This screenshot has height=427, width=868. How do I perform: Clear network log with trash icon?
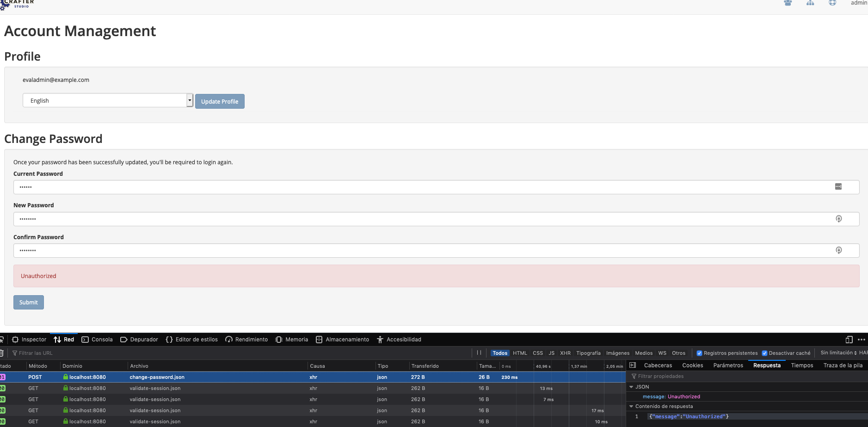pos(2,353)
